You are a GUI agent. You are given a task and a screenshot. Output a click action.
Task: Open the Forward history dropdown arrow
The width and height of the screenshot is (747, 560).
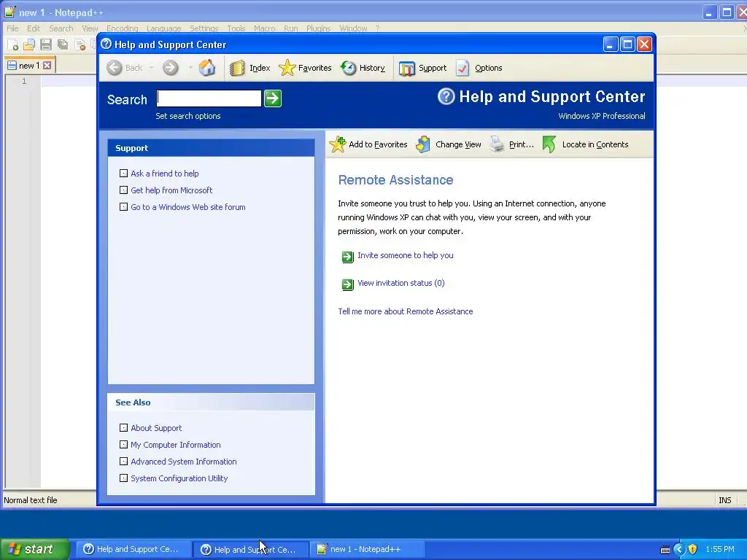pyautogui.click(x=190, y=68)
